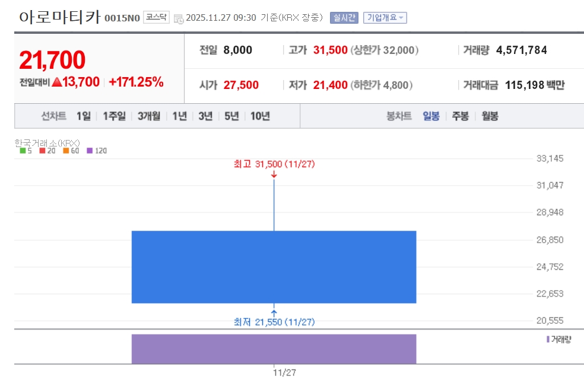Image resolution: width=584 pixels, height=392 pixels.
Task: Select the 3년 line chart period
Action: 205,116
